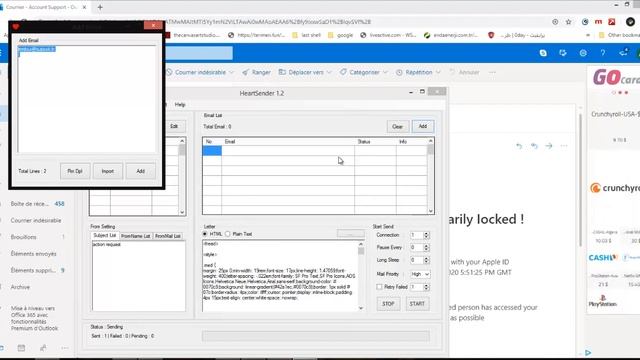Click the heart icon in Add Email dialog
The width and height of the screenshot is (640, 360).
coord(16,27)
